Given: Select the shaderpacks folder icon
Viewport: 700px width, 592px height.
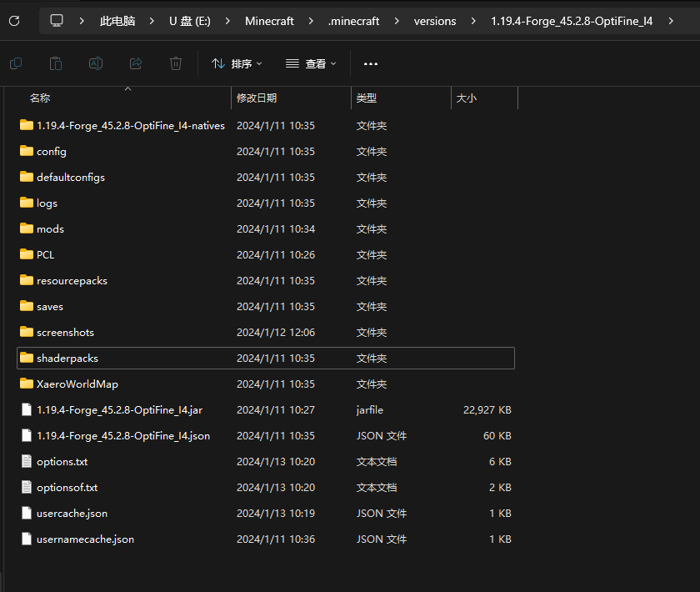Looking at the screenshot, I should coord(27,358).
